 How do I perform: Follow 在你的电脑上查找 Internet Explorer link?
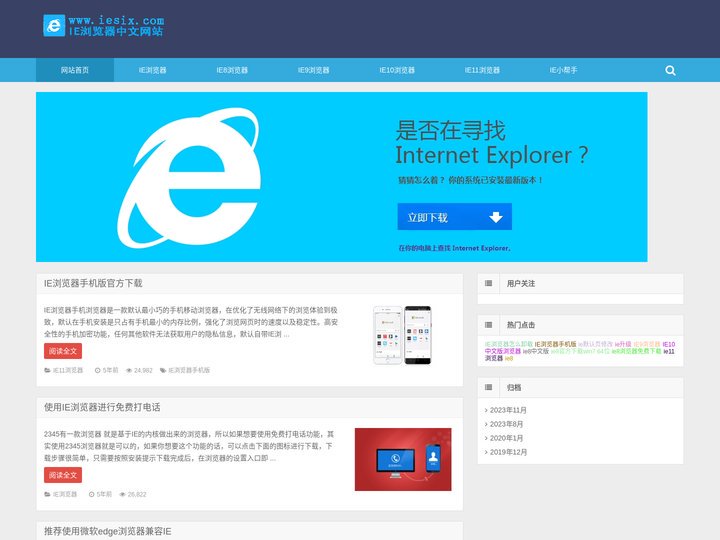pos(455,248)
